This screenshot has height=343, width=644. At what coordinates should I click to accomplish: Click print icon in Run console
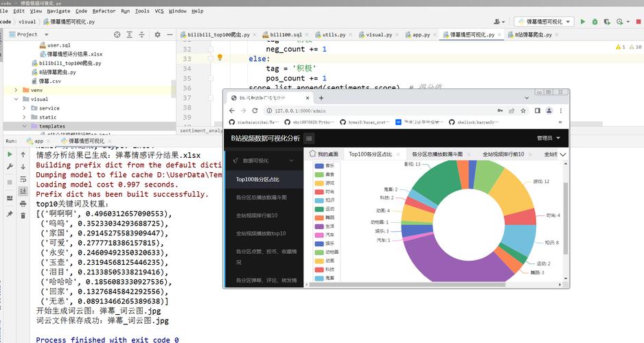[x=23, y=204]
